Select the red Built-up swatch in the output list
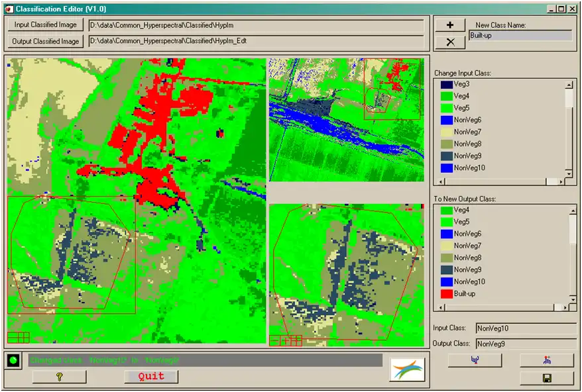Viewport: 582px width, 392px height. tap(447, 294)
